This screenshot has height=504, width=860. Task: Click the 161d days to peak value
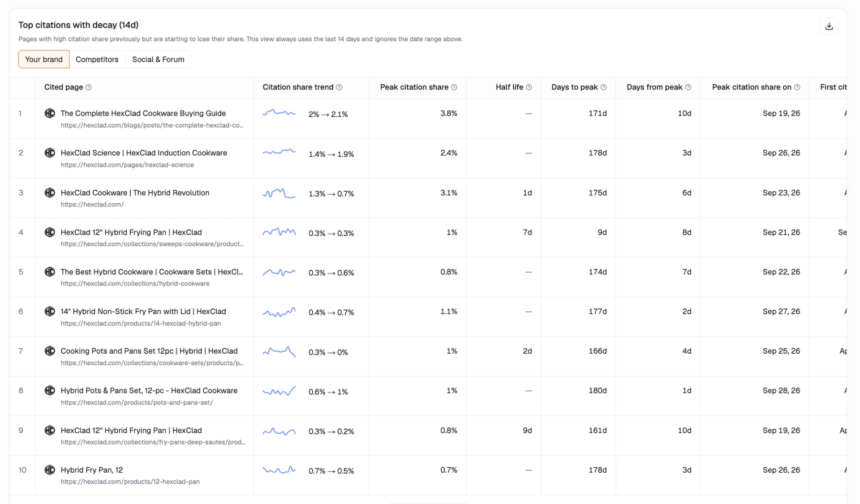(x=598, y=431)
